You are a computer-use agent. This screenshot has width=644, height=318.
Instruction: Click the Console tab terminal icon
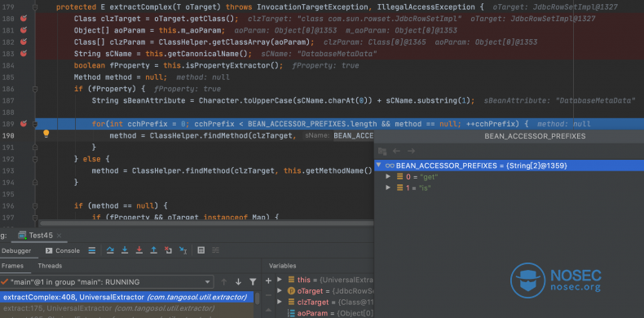[49, 250]
